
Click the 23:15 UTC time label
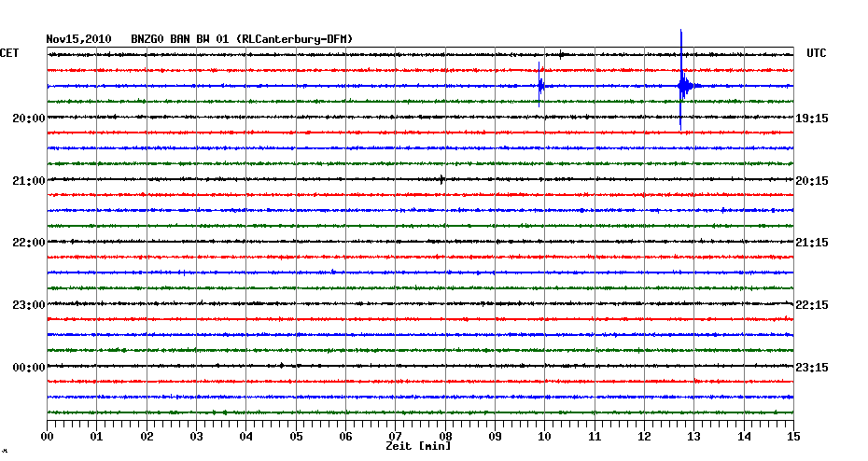pos(812,368)
